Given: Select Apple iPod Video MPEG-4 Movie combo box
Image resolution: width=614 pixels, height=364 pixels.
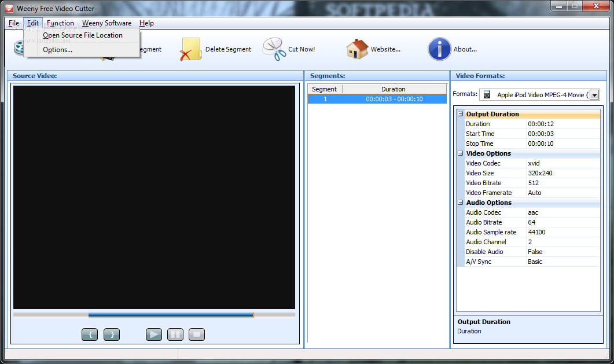Looking at the screenshot, I should click(539, 95).
